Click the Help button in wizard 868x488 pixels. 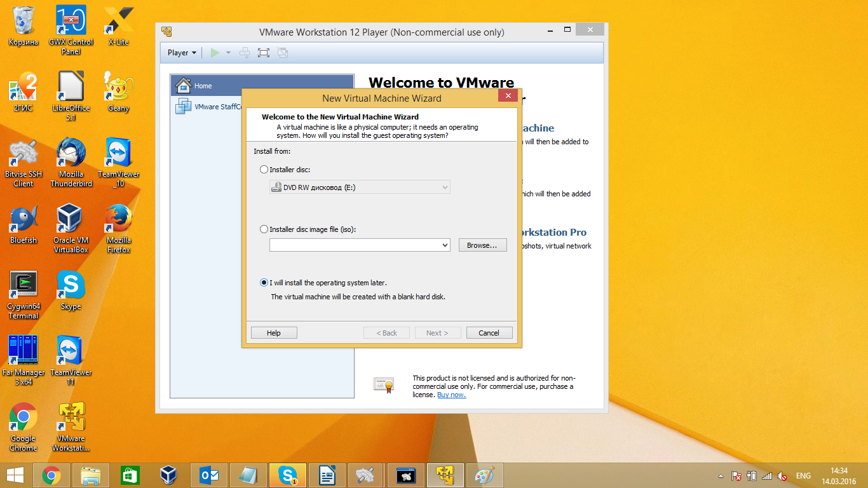coord(274,333)
